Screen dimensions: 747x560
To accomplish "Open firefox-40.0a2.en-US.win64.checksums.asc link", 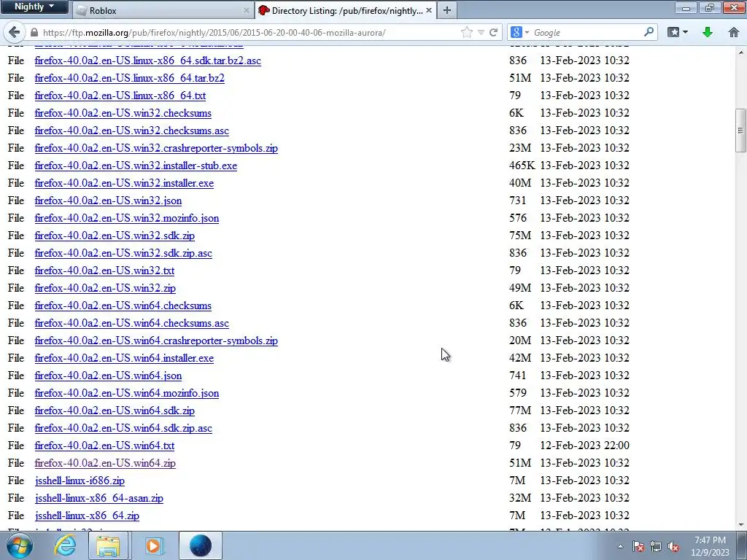I will [x=131, y=323].
